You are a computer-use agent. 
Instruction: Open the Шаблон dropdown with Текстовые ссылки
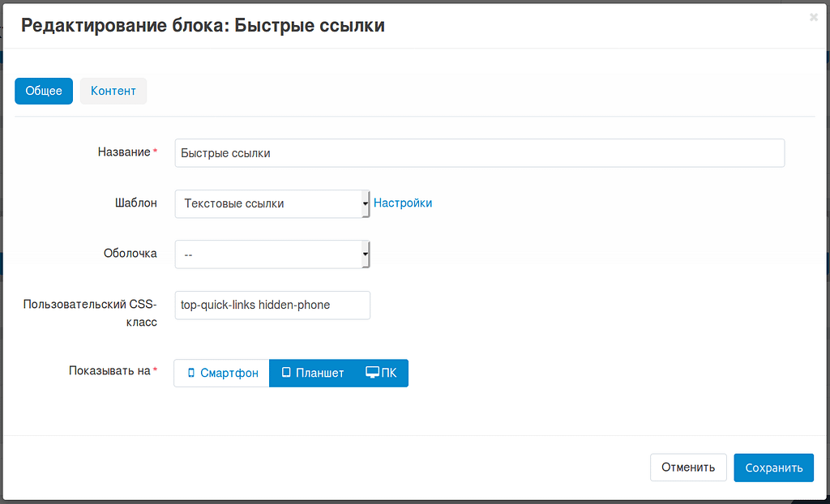(x=267, y=204)
